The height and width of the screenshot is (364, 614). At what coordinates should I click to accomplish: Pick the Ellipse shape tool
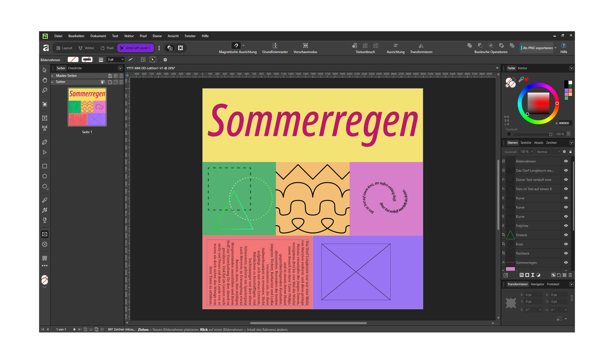click(x=44, y=176)
